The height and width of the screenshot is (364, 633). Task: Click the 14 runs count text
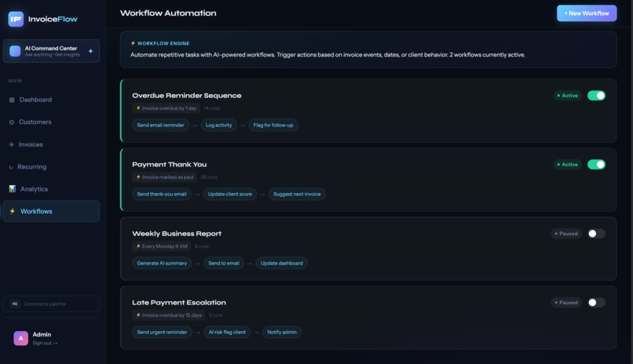point(211,108)
